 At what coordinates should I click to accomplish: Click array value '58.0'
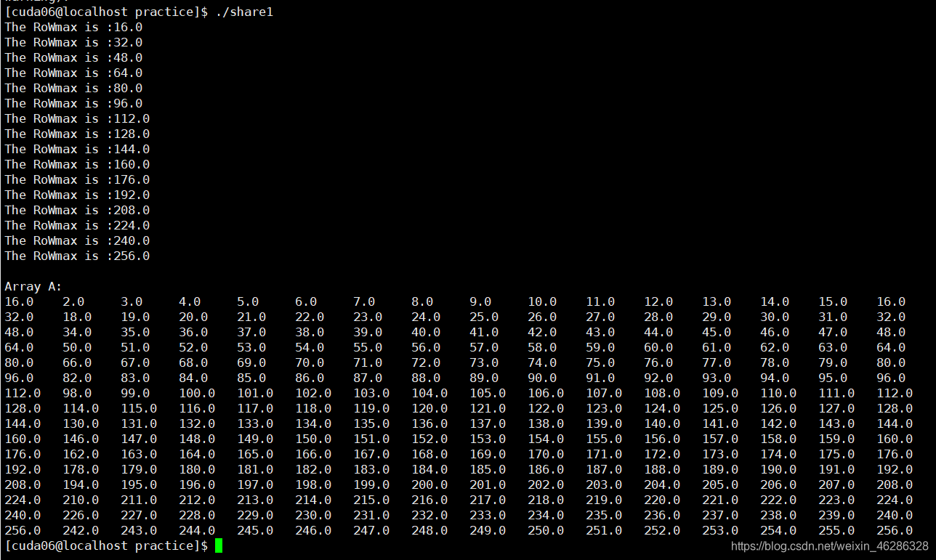(542, 348)
